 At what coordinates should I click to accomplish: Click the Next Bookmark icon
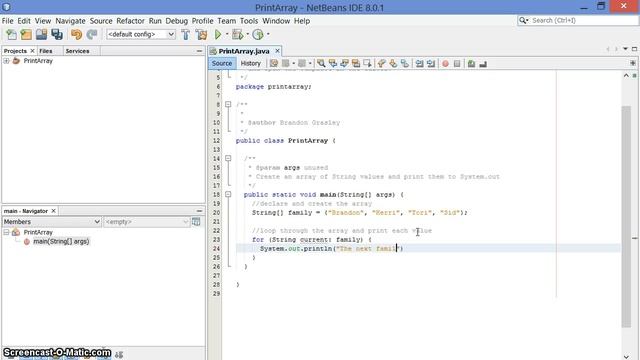(393, 63)
